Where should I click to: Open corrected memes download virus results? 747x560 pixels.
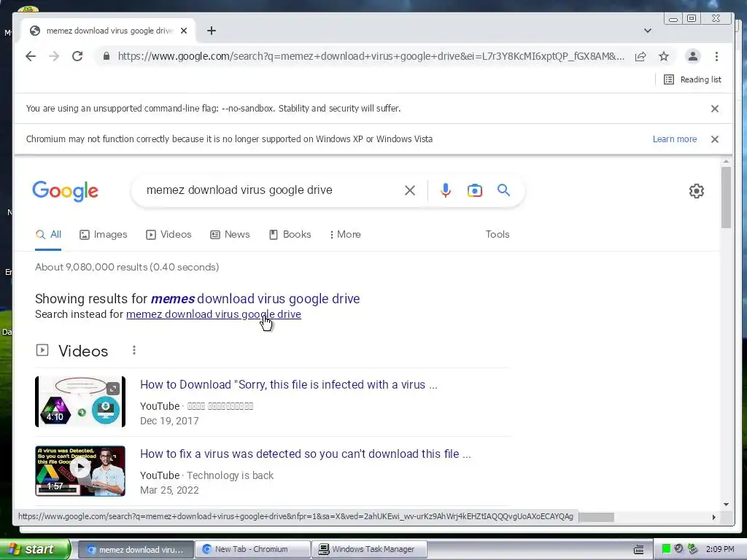coord(255,298)
